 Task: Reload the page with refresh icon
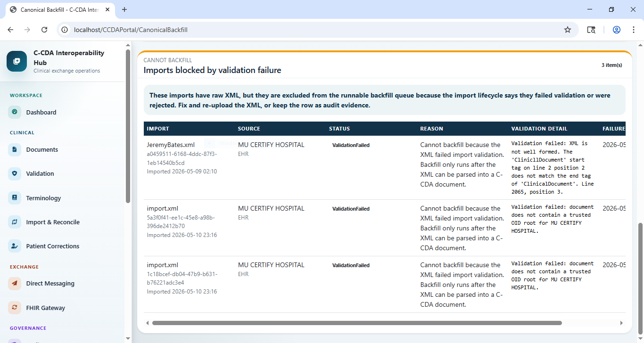(44, 30)
